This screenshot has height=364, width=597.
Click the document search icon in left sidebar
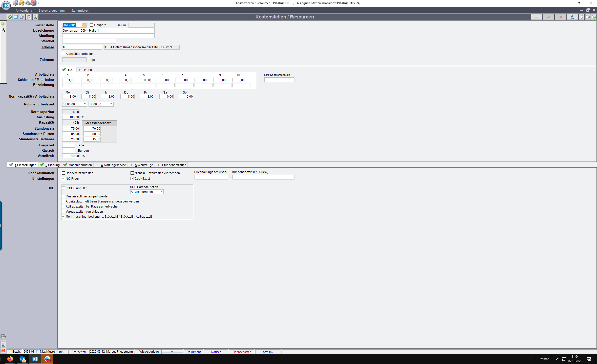(3, 30)
